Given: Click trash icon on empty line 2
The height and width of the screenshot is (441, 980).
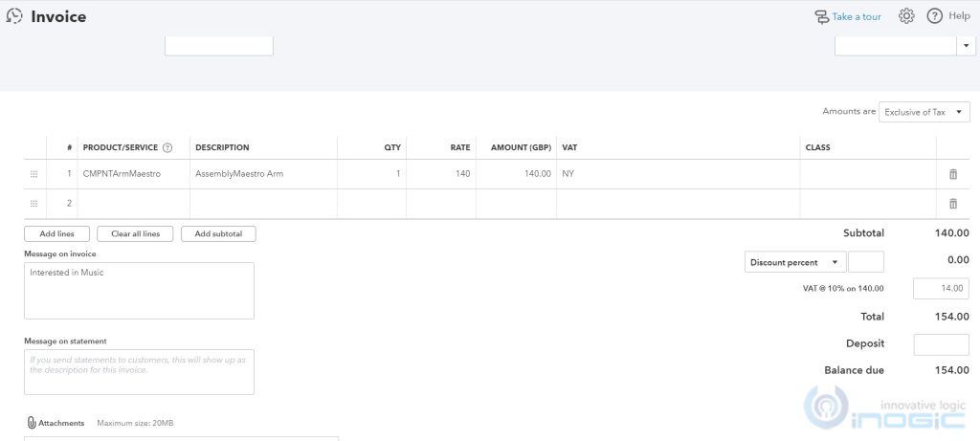Looking at the screenshot, I should (952, 204).
